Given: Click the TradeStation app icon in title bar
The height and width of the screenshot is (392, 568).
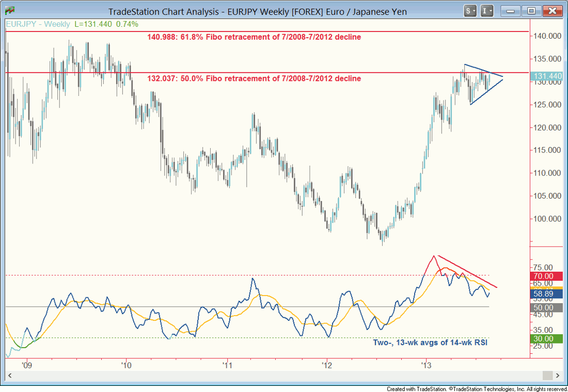Looking at the screenshot, I should (9, 10).
